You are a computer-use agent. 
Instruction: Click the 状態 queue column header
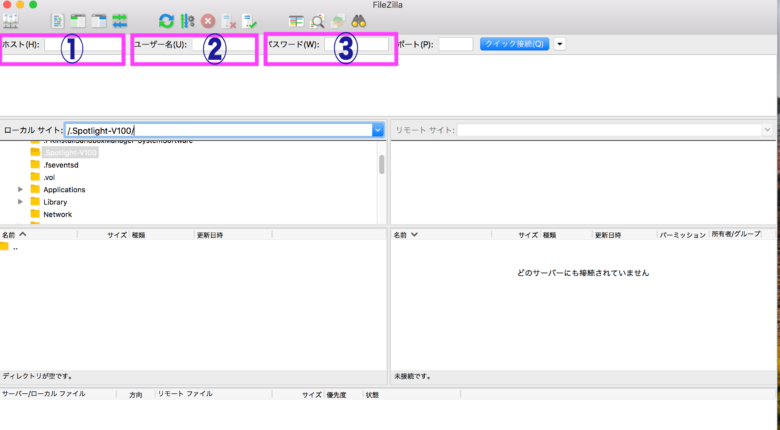coord(412,394)
